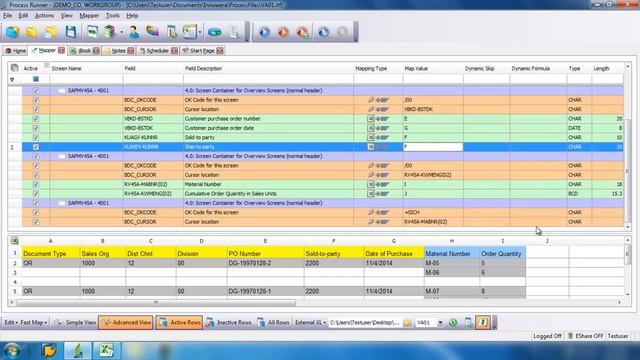Viewport: 640px width, 360px height.
Task: Close the Notes tab
Action: (131, 51)
